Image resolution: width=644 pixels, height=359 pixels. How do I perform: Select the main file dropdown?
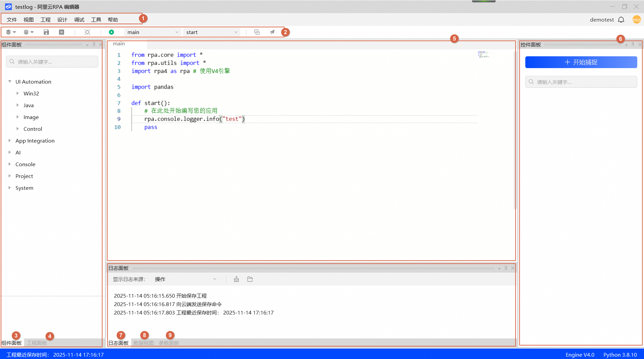tap(152, 32)
